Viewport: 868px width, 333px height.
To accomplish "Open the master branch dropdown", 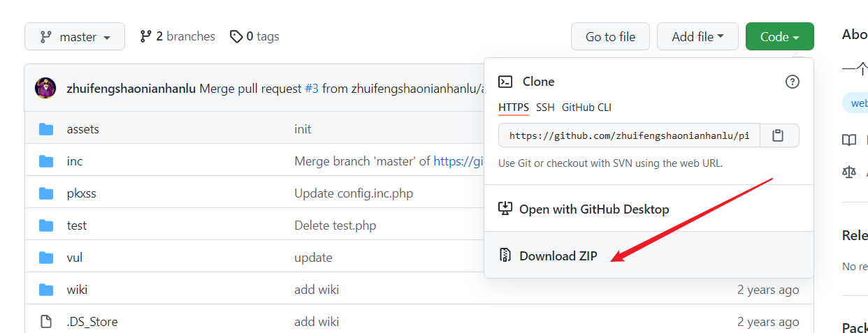I will (75, 36).
